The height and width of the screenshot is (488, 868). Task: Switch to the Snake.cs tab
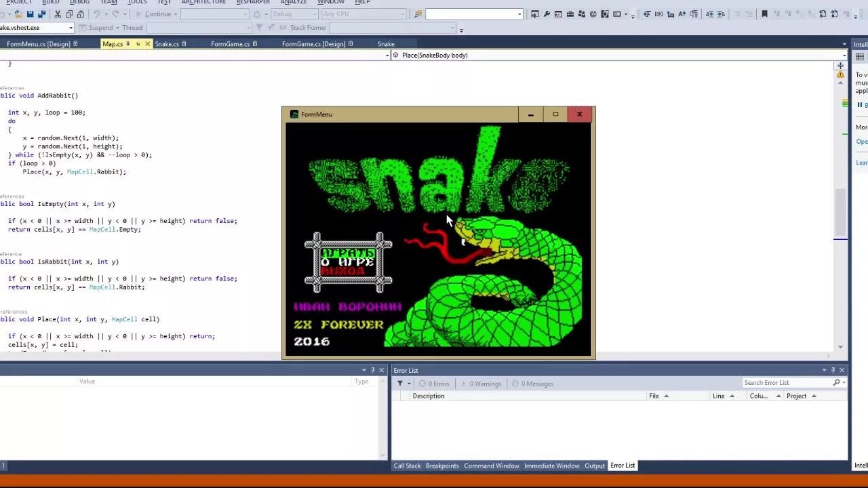pos(167,44)
